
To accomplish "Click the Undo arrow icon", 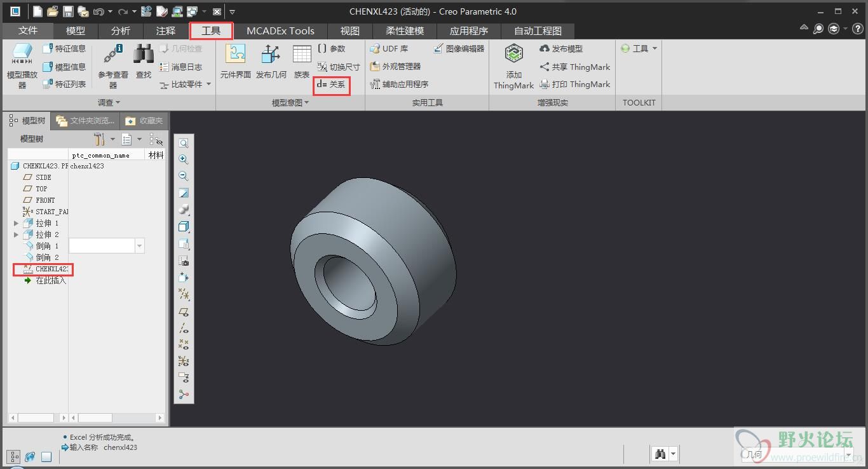I will point(98,11).
